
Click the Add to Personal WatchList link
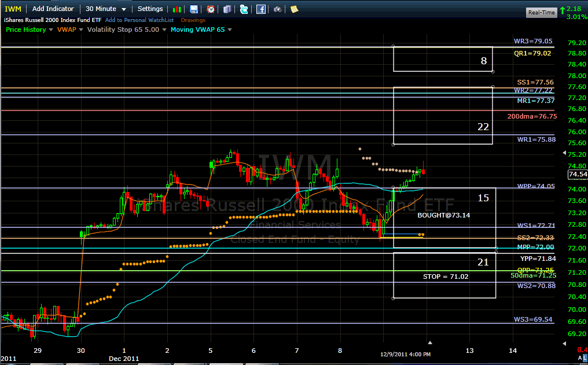(139, 20)
